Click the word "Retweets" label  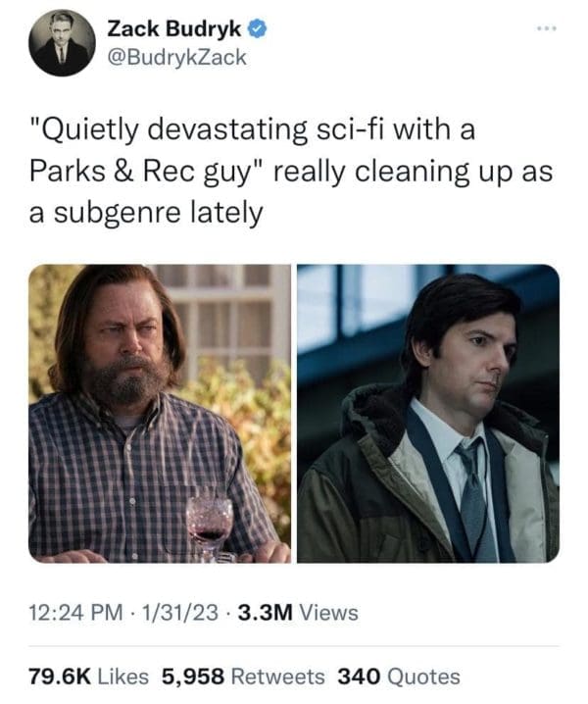pos(279,676)
